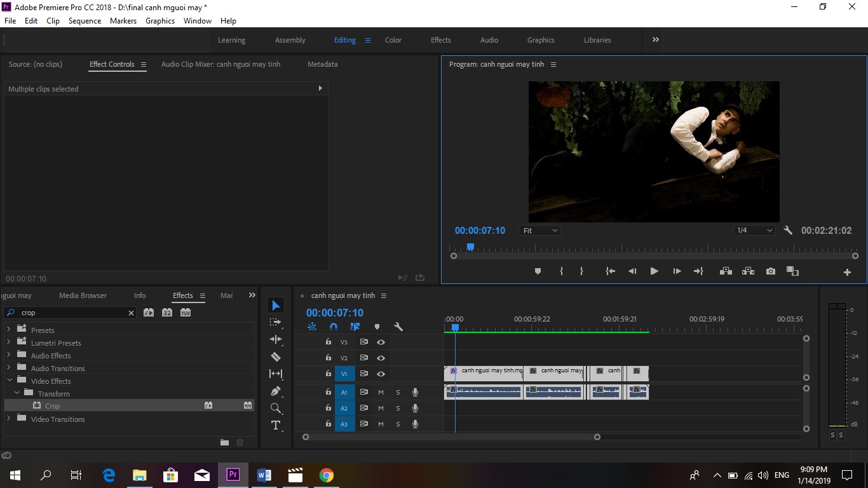Viewport: 868px width, 488px height.
Task: Select the Razor tool
Action: tap(276, 357)
